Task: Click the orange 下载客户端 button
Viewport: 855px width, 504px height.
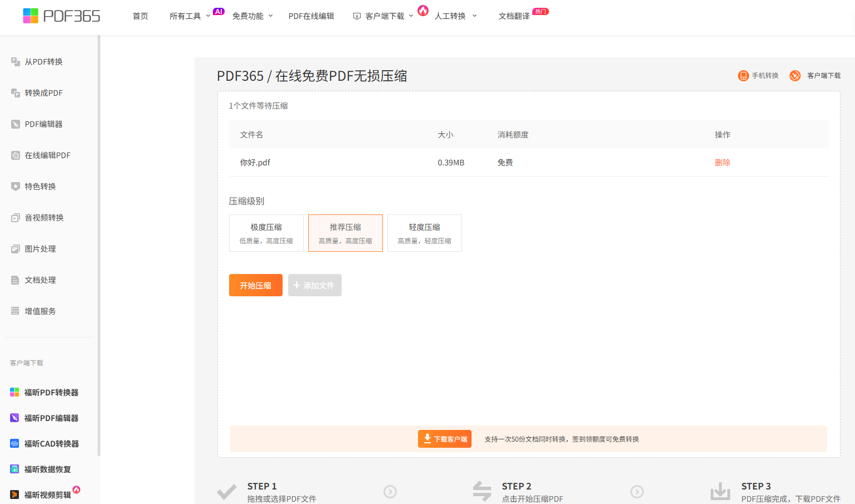Action: (x=445, y=439)
